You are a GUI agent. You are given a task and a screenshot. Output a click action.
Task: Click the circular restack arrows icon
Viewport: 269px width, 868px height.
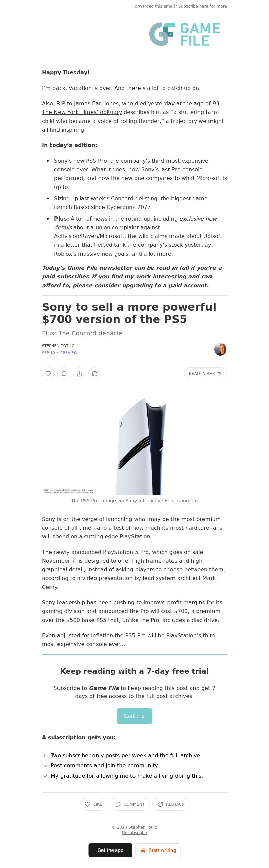(95, 374)
